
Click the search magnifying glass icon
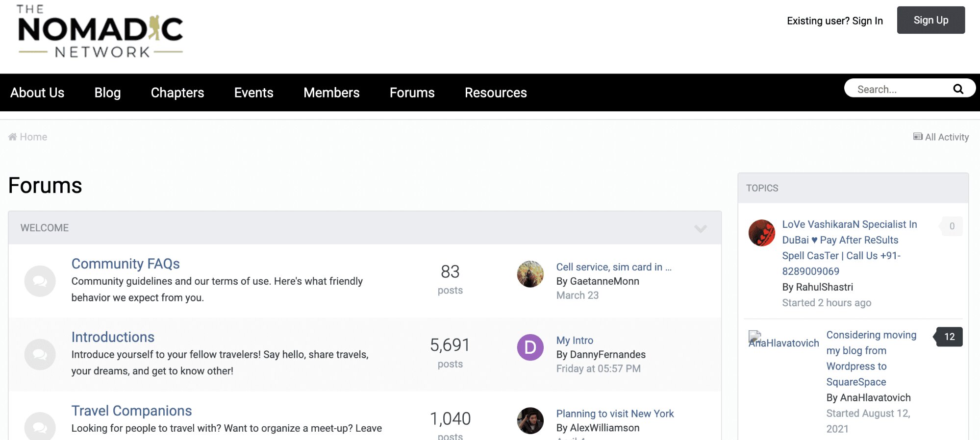click(x=958, y=89)
